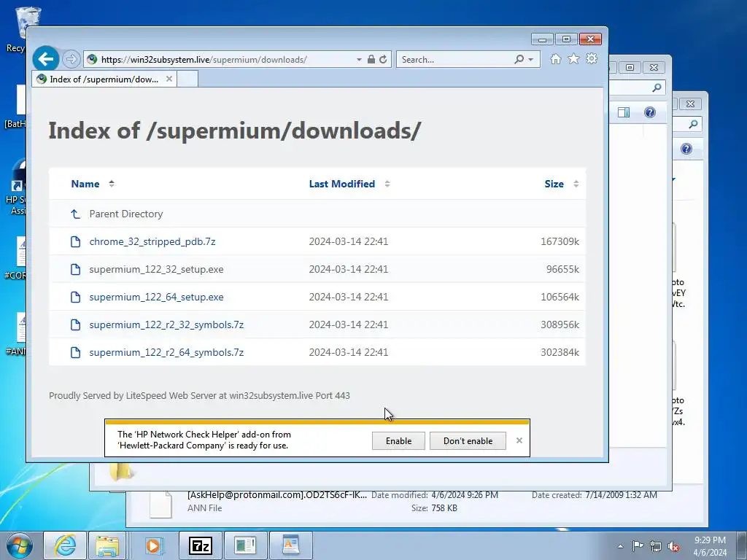Choose Don't enable for the HP add-on
This screenshot has width=747, height=560.
(x=468, y=441)
